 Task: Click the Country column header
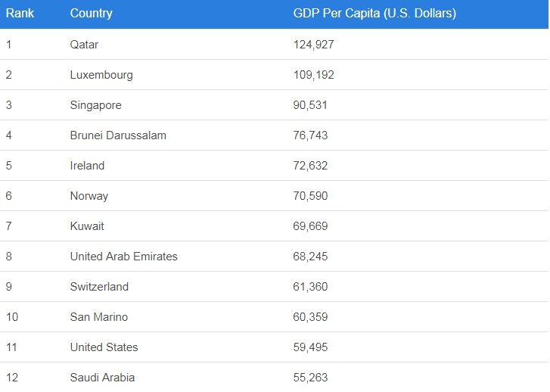91,14
